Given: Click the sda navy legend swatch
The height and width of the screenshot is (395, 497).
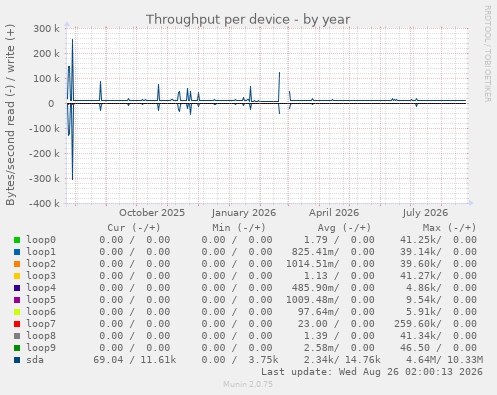Looking at the screenshot, I should click(x=17, y=360).
